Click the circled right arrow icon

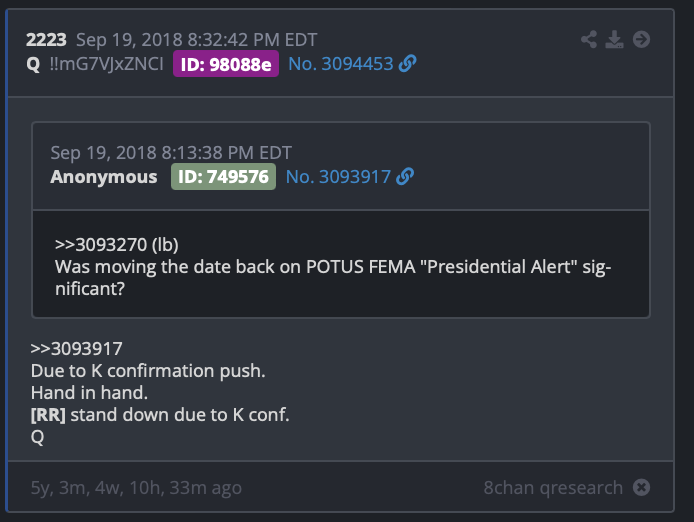642,40
